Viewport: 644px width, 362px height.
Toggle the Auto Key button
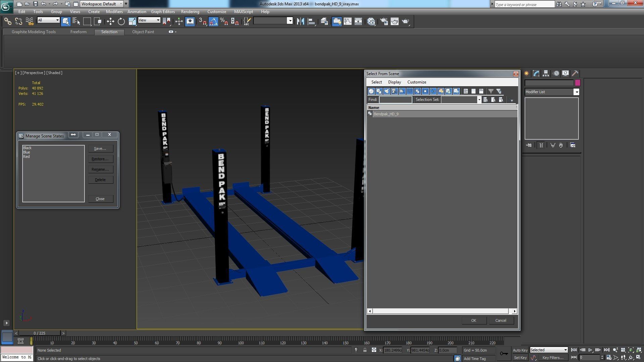click(x=520, y=350)
